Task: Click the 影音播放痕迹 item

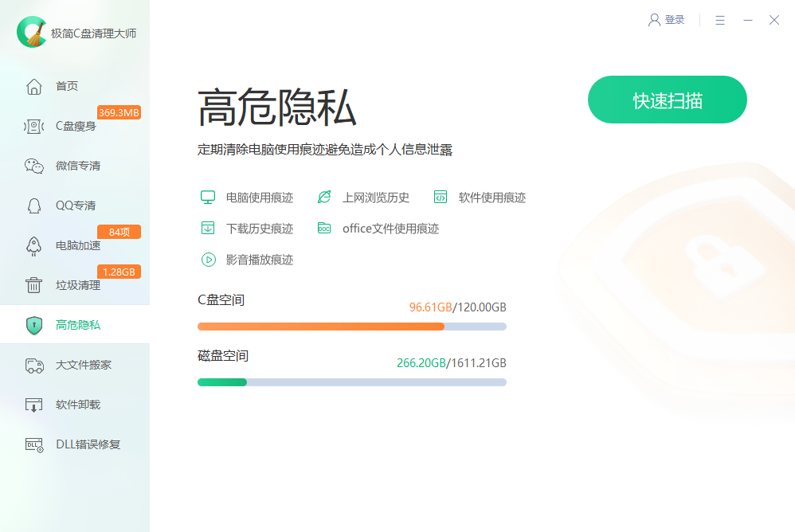Action: pyautogui.click(x=259, y=260)
